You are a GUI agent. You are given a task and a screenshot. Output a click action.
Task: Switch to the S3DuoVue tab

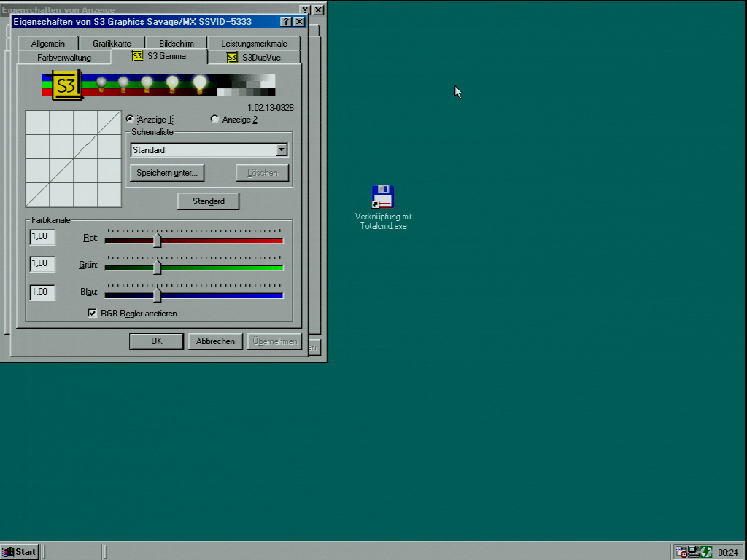coord(255,57)
